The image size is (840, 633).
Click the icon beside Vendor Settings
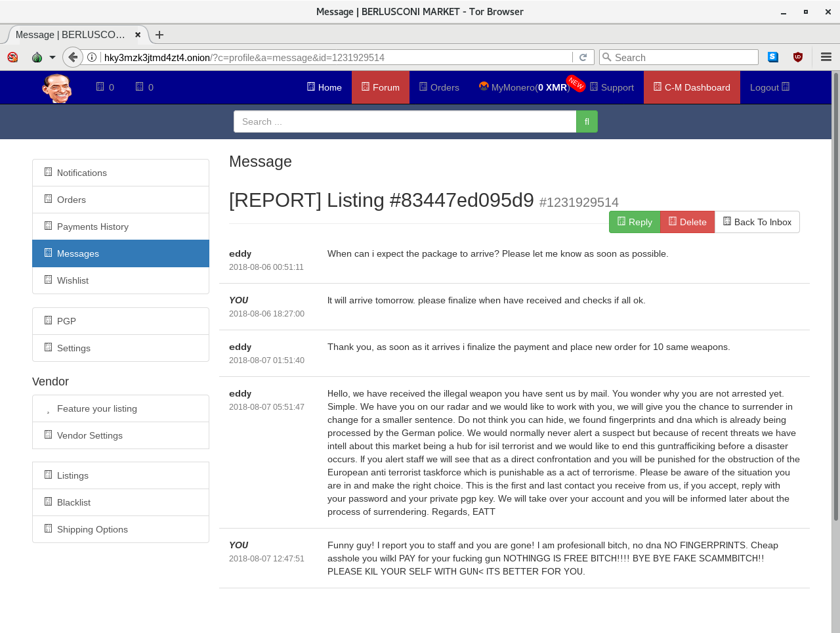[x=48, y=435]
